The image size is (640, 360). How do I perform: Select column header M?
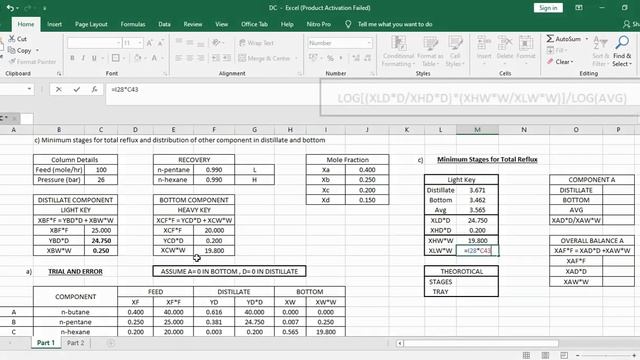tap(477, 130)
